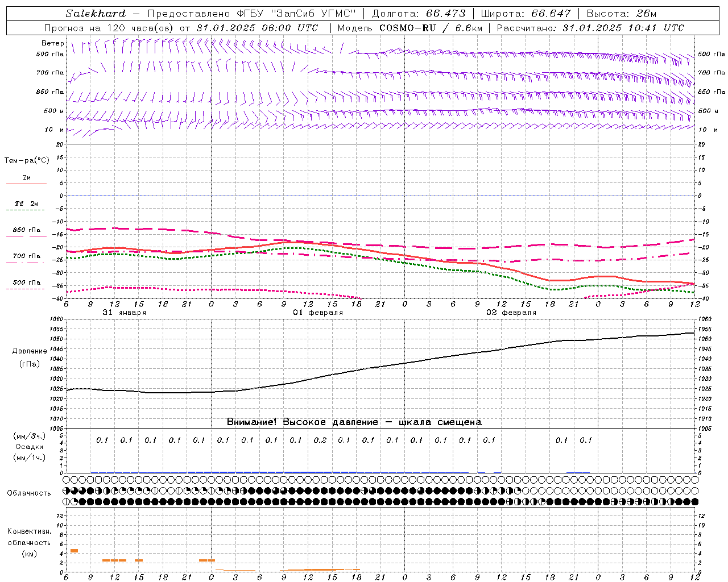Click the 'Модель COSMO-RU / 6.6км' model label
This screenshot has width=728, height=582.
[x=409, y=28]
